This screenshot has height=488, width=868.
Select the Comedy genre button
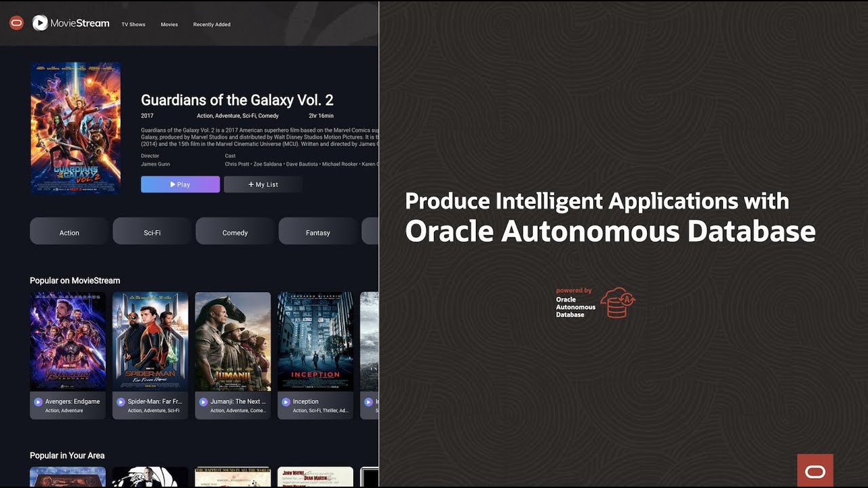coord(235,232)
